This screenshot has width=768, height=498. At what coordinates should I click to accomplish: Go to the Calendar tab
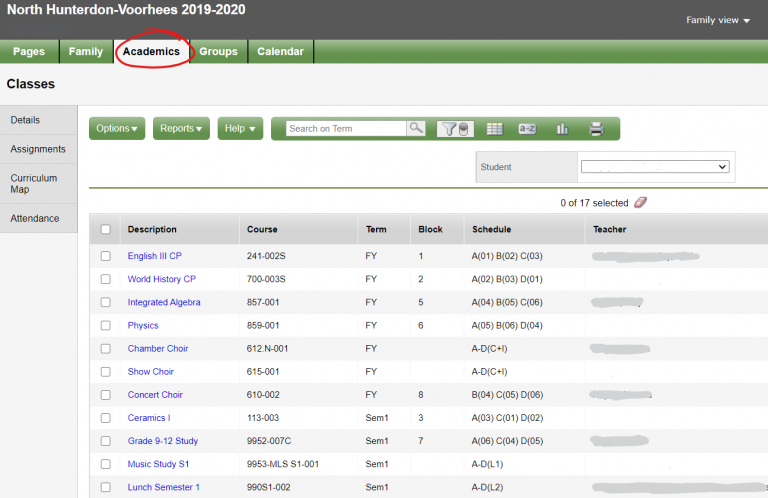[x=280, y=52]
